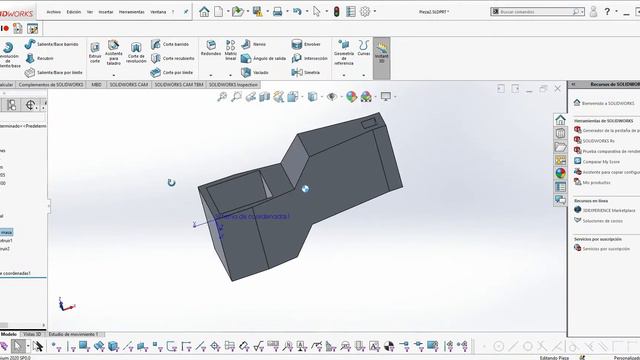Expand Redondeo dropdown arrow

[211, 75]
